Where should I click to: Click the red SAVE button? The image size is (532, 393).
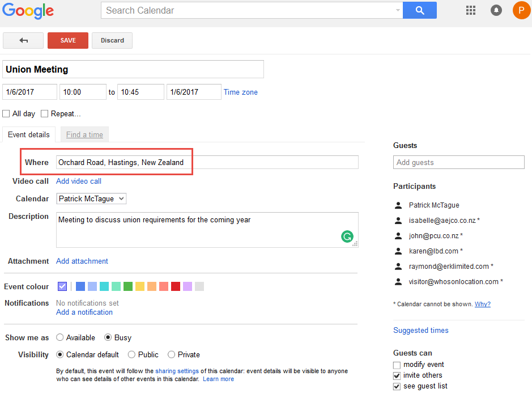(x=68, y=40)
